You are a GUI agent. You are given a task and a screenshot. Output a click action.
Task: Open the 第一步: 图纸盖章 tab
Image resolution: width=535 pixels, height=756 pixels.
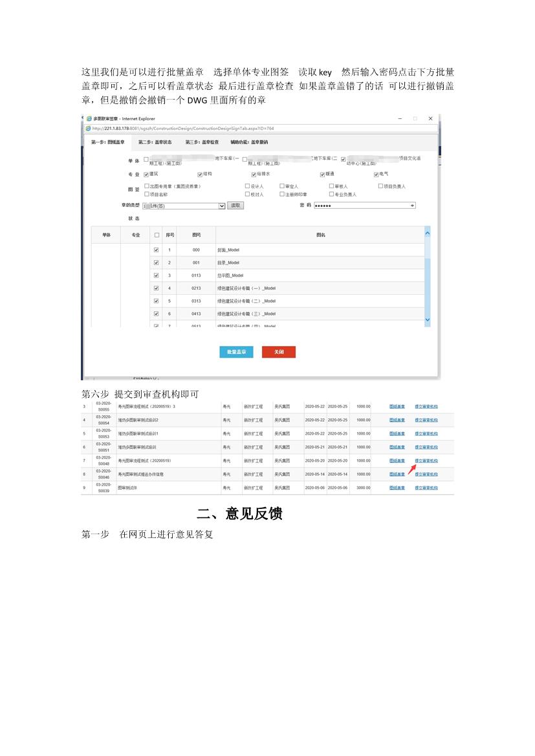(108, 142)
